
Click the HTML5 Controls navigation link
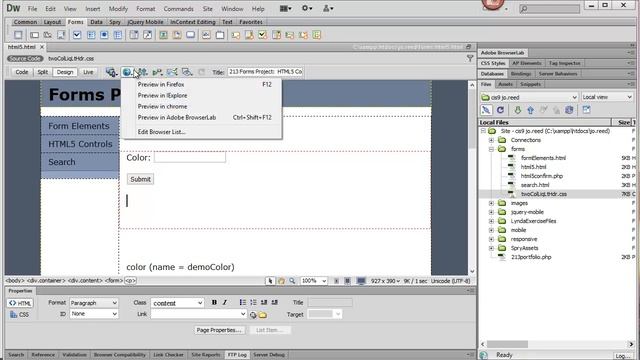pyautogui.click(x=80, y=144)
